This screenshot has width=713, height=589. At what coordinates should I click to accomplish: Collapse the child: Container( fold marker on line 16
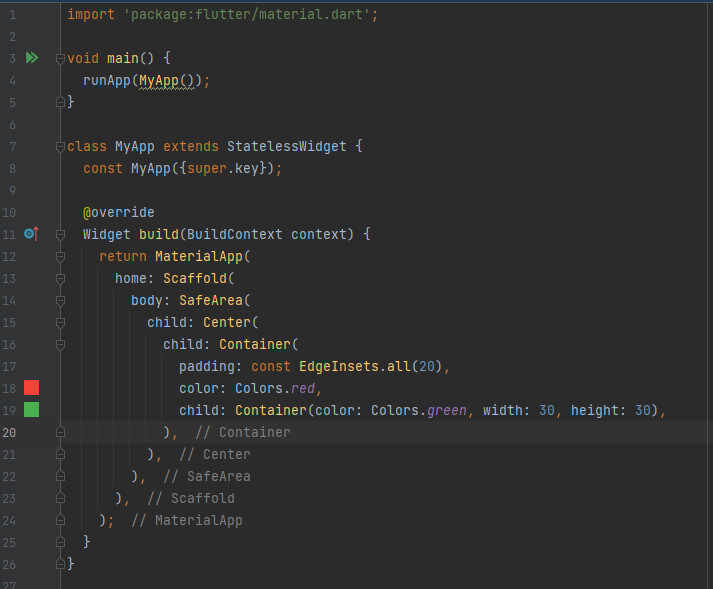coord(60,345)
